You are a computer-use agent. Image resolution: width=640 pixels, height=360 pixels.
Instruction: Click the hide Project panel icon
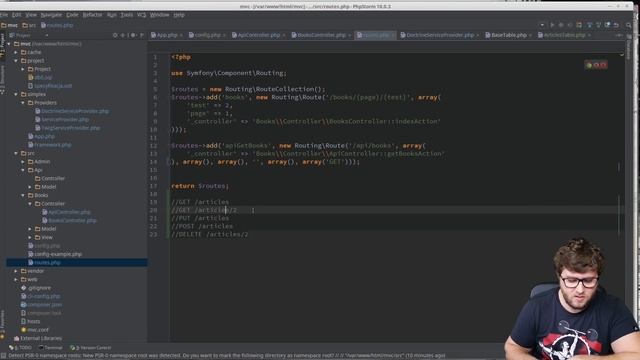(142, 35)
